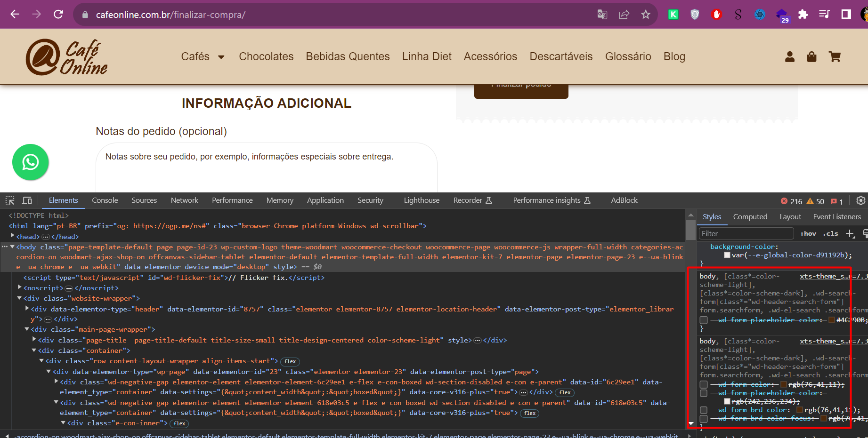The image size is (868, 438).
Task: Open the #4C290B color swatch
Action: (x=832, y=320)
